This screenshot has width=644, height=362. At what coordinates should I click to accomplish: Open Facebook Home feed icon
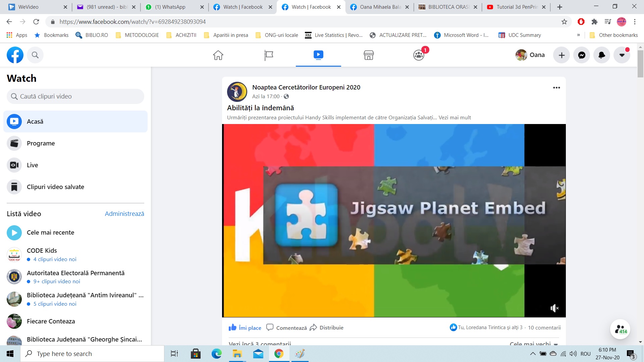218,55
